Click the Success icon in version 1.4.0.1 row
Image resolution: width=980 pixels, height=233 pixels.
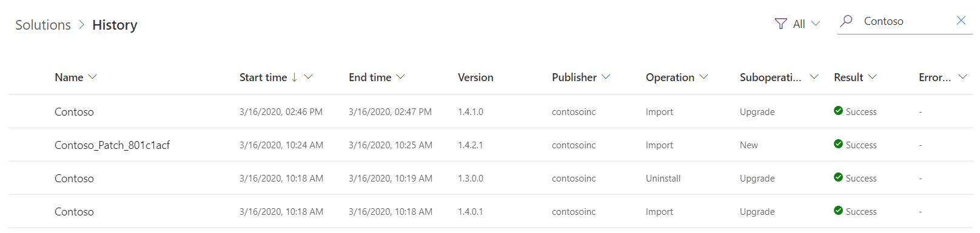click(838, 211)
